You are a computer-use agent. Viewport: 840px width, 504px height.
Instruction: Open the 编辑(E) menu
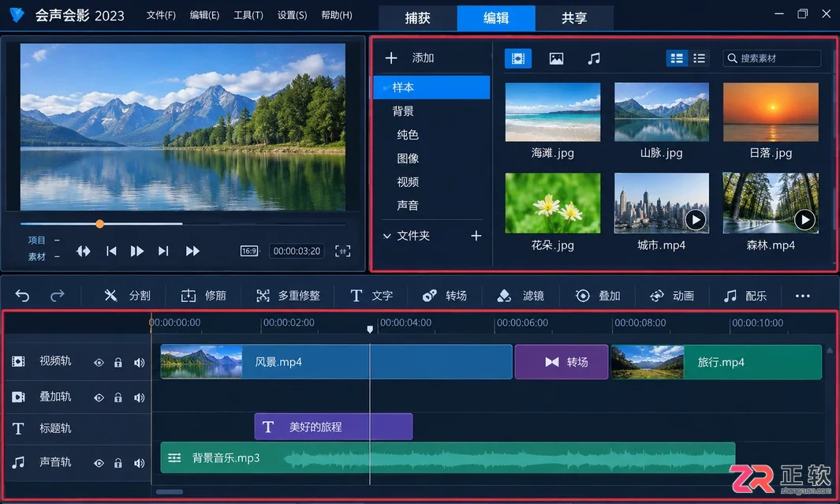pyautogui.click(x=204, y=15)
